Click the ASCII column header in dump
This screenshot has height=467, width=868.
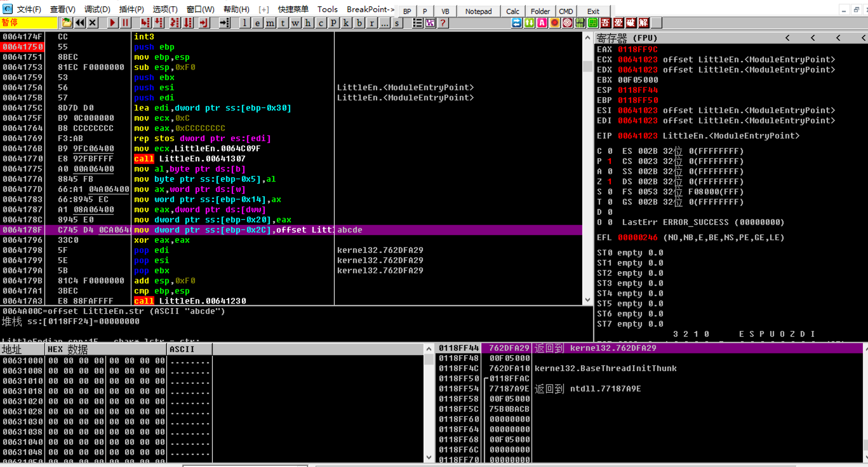pos(189,349)
